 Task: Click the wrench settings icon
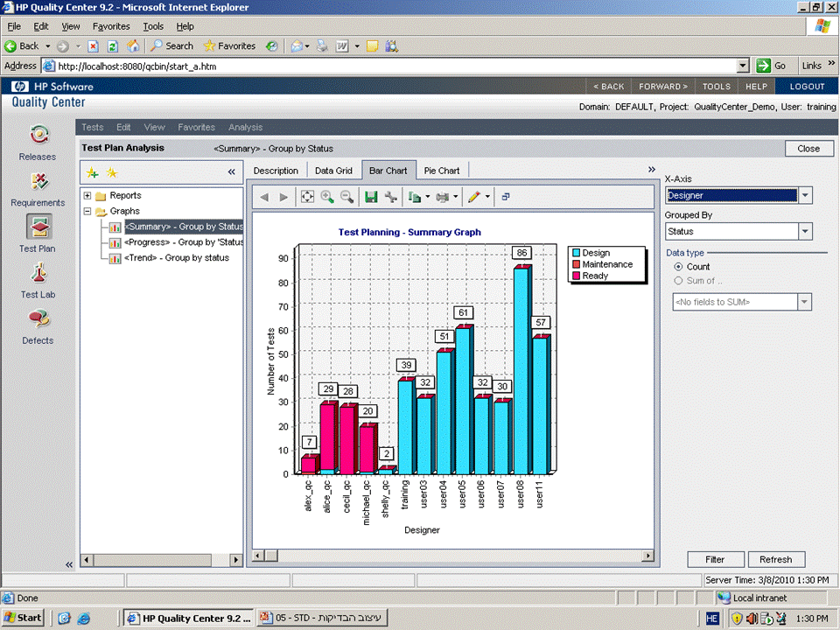pyautogui.click(x=391, y=197)
